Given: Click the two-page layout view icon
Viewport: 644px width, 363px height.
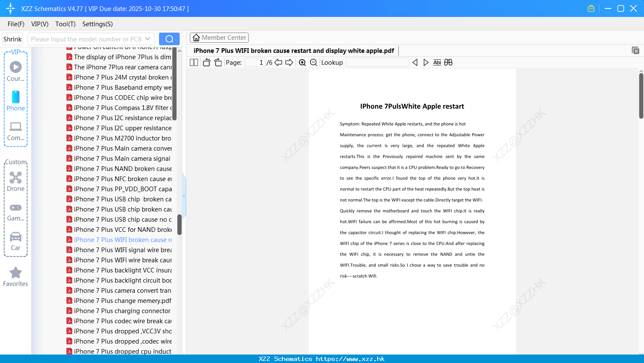Looking at the screenshot, I should [194, 63].
